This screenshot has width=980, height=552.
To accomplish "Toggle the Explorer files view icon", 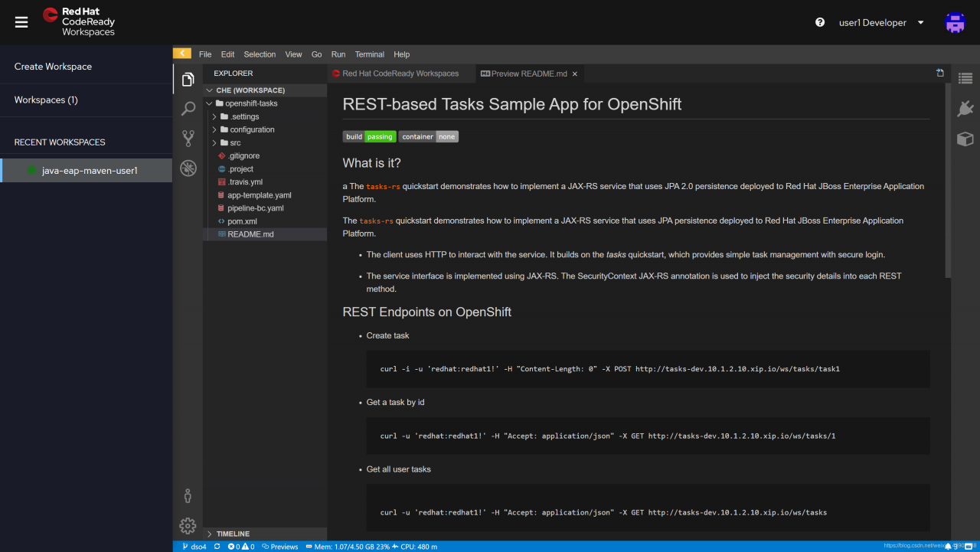I will pos(188,80).
